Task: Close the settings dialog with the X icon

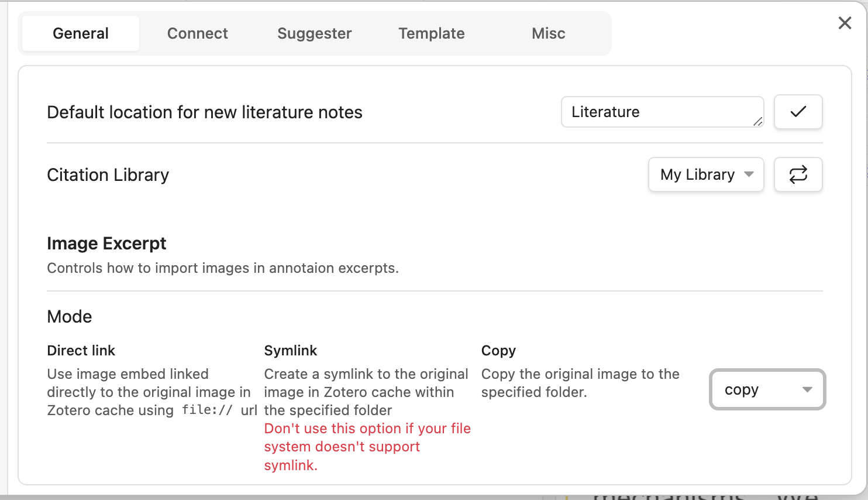Action: 845,23
